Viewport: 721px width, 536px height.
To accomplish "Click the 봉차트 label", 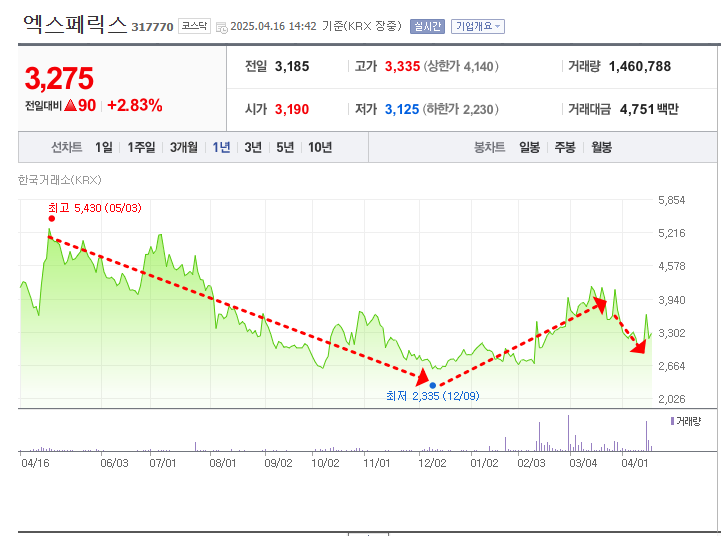I will [490, 147].
